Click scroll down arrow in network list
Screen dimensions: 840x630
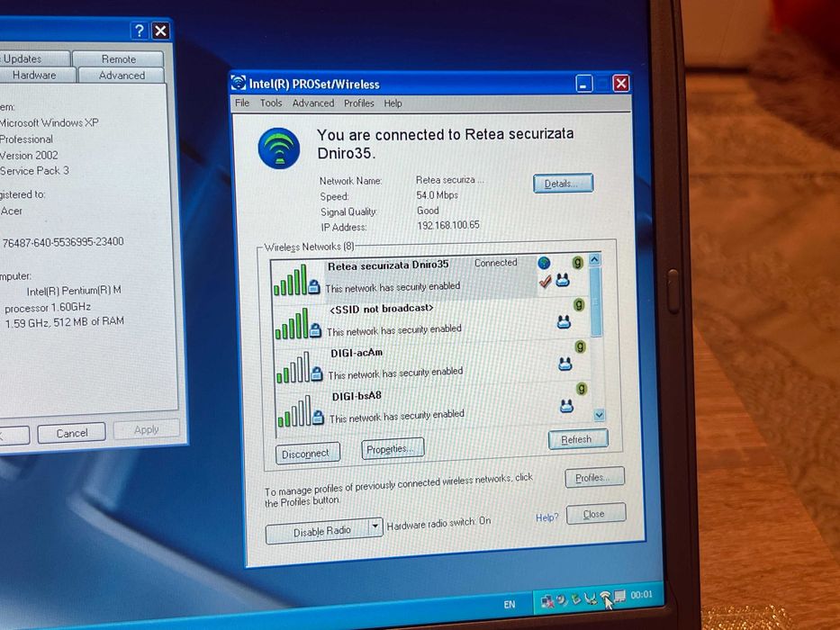click(599, 415)
